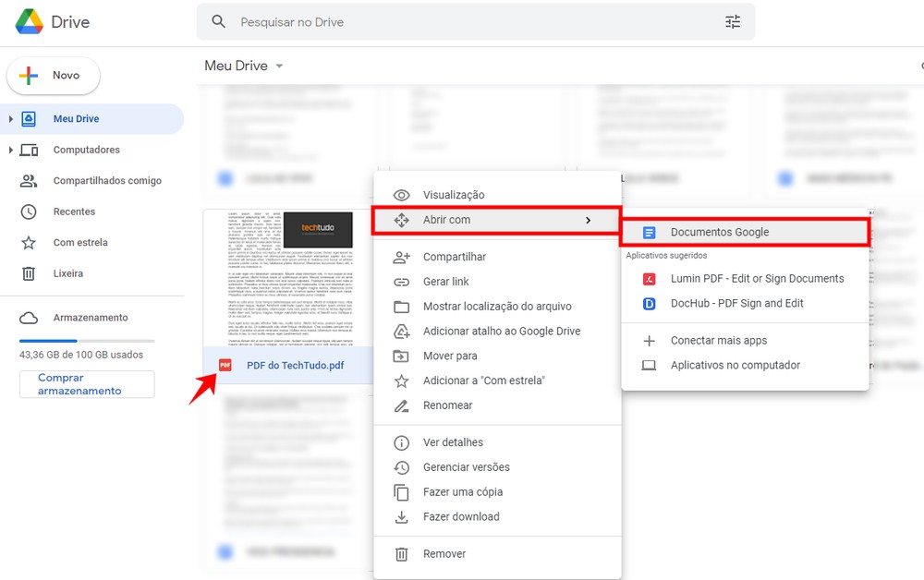Click the storage usage progress bar
924x580 pixels.
(x=87, y=341)
